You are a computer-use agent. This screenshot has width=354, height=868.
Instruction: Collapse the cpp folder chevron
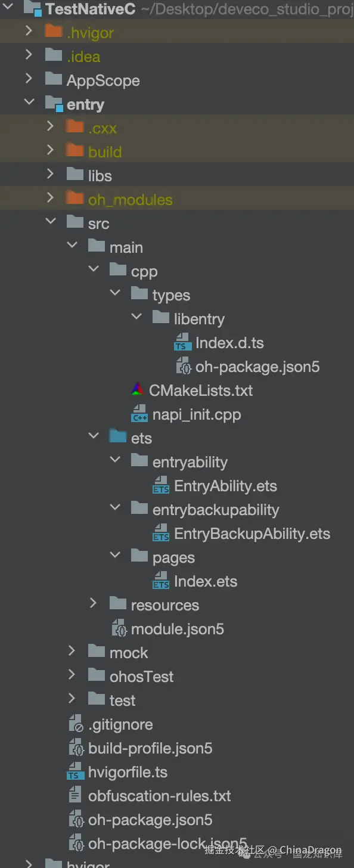[93, 270]
